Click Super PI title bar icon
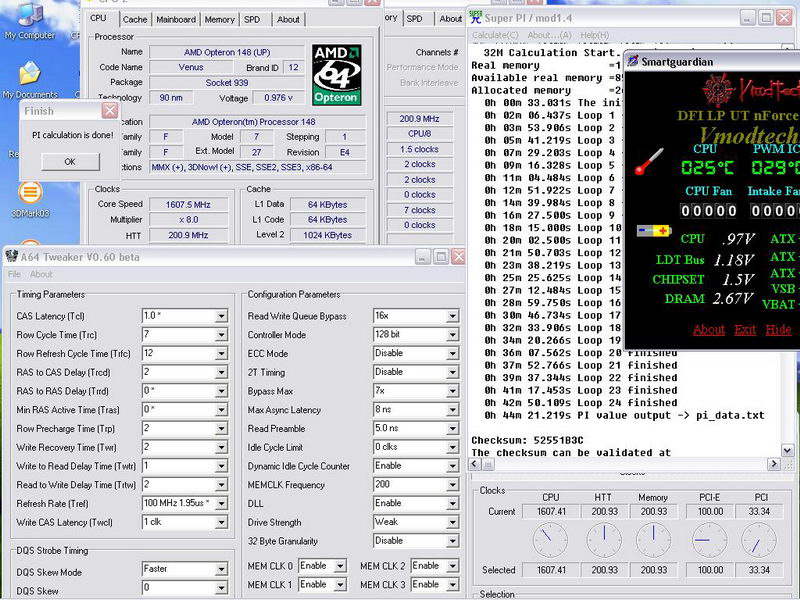This screenshot has height=600, width=800. (476, 18)
